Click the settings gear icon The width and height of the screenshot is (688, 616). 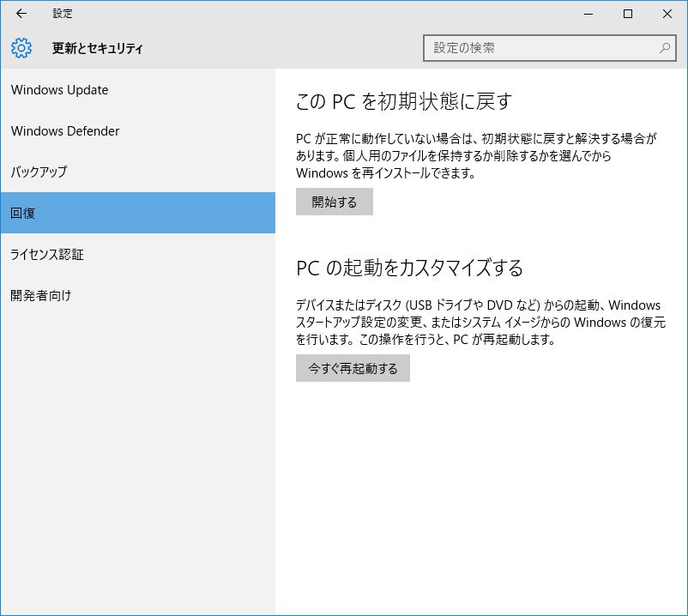point(21,48)
